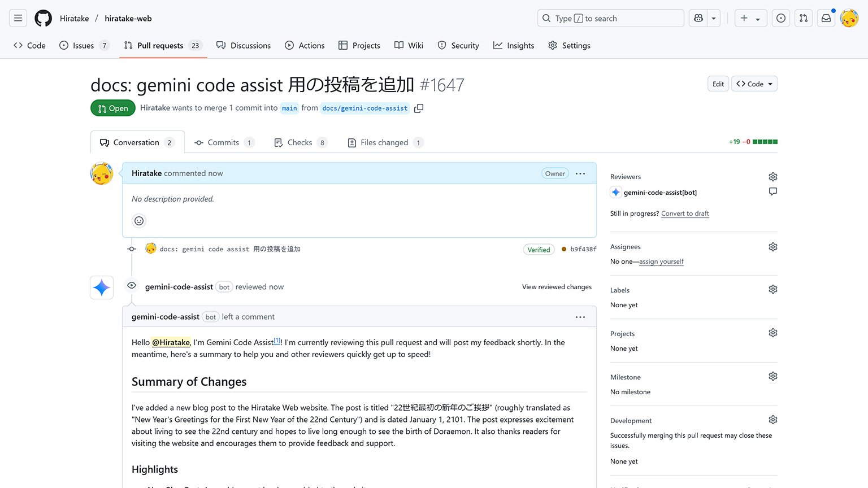Open the Discussions tab
The width and height of the screenshot is (868, 488).
244,45
